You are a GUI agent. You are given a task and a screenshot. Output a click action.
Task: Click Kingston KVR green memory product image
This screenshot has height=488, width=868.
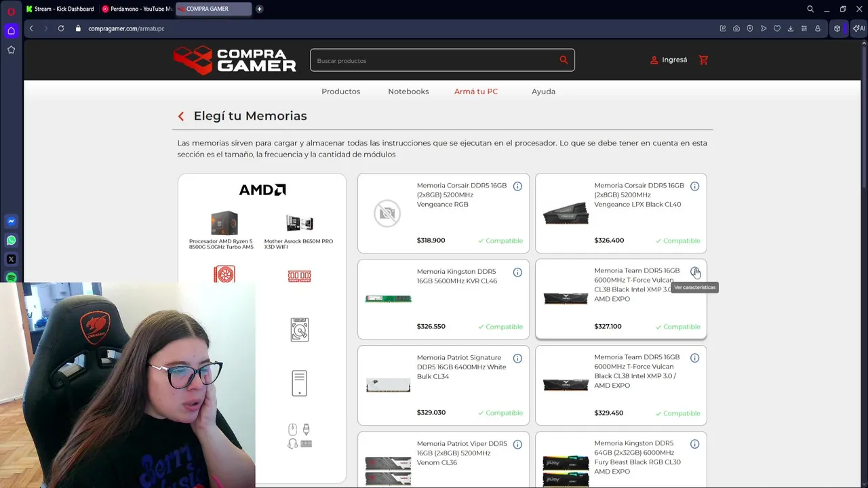pos(388,299)
